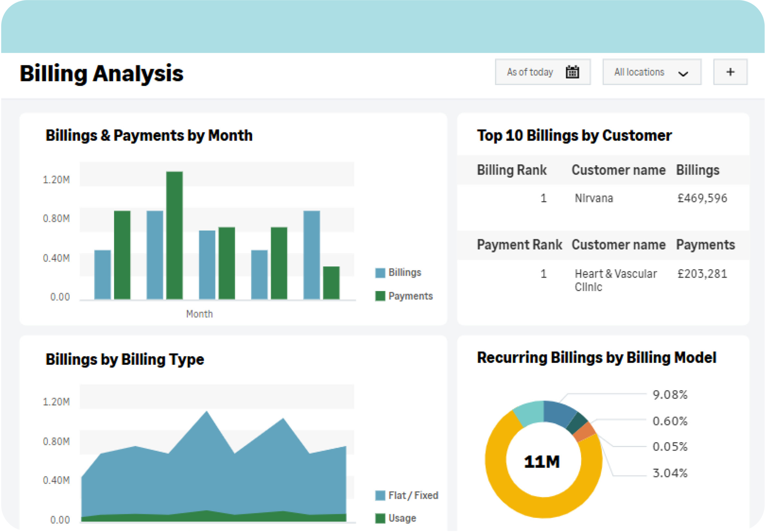The image size is (765, 532).
Task: Open the As of today date field
Action: pos(543,72)
